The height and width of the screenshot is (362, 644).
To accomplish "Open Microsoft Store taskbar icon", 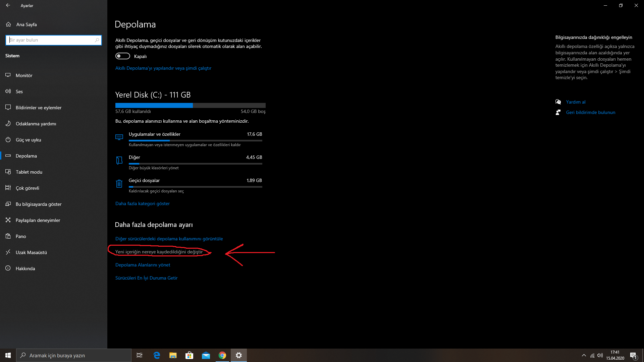I will coord(189,355).
